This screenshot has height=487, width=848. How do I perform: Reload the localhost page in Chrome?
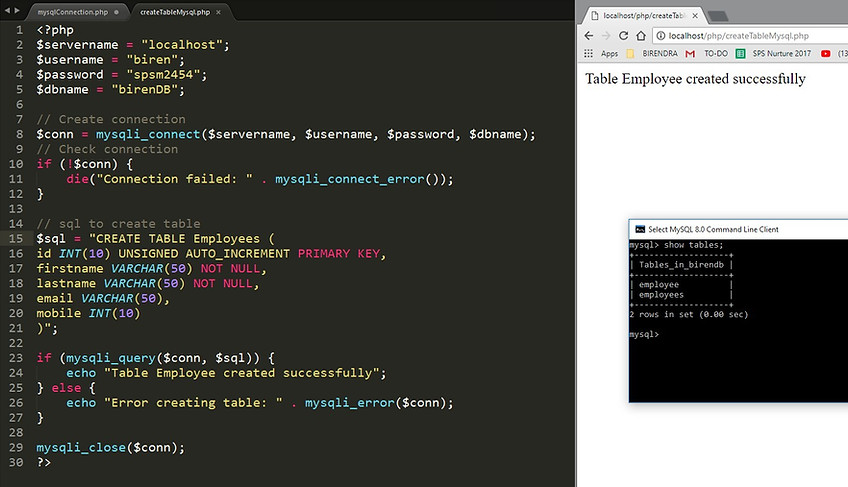point(624,36)
